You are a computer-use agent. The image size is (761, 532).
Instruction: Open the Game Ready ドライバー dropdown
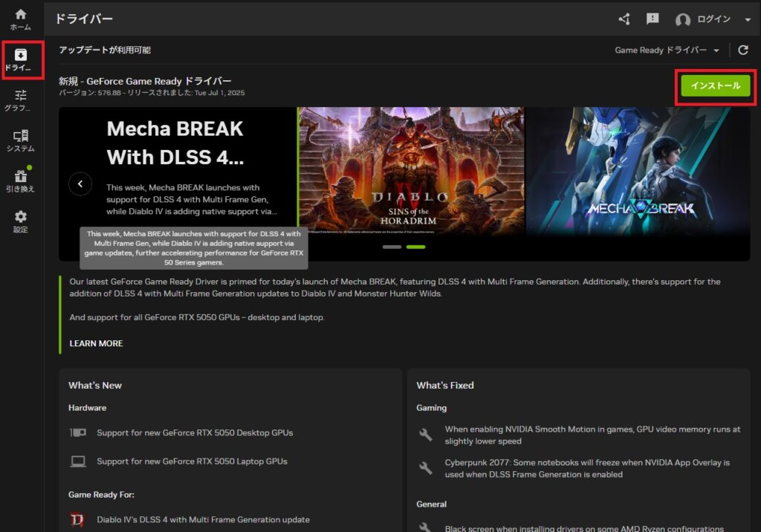tap(667, 50)
